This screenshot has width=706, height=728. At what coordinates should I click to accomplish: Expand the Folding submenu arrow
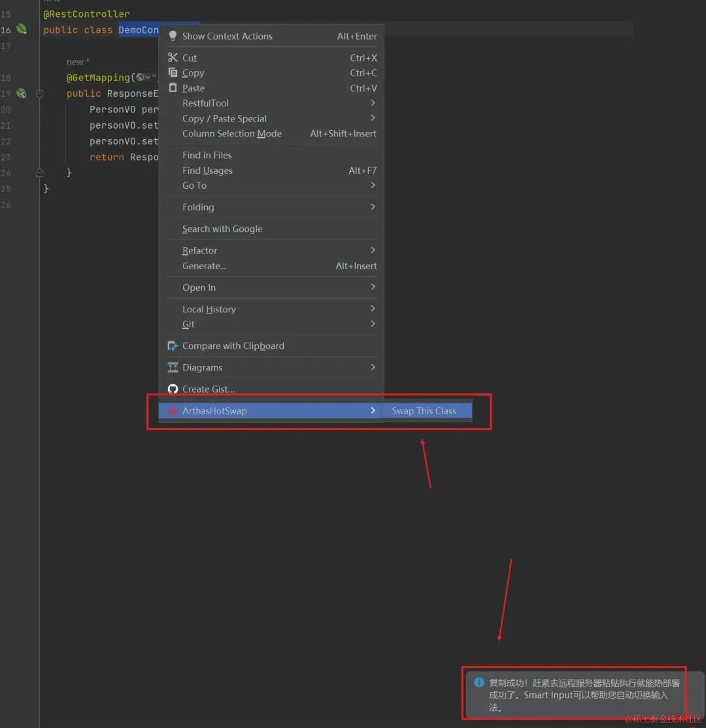[373, 207]
